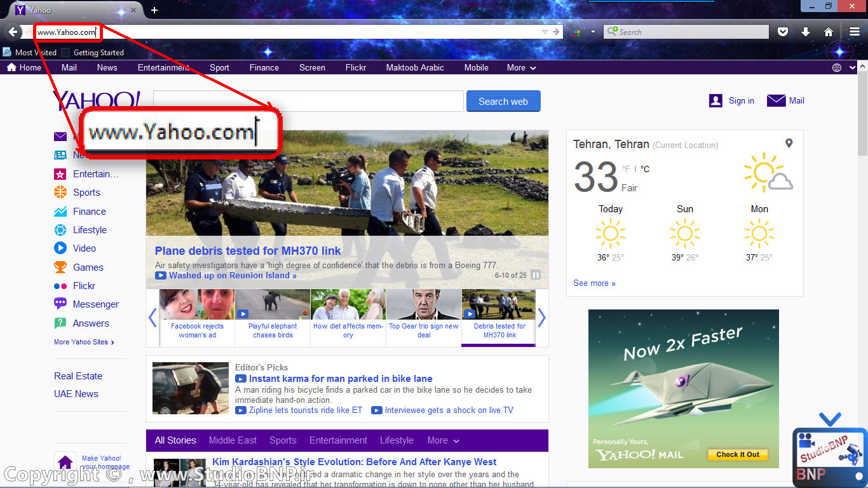Click the Flickr dots icon in sidebar
Screen dimensions: 868x488
click(x=60, y=286)
